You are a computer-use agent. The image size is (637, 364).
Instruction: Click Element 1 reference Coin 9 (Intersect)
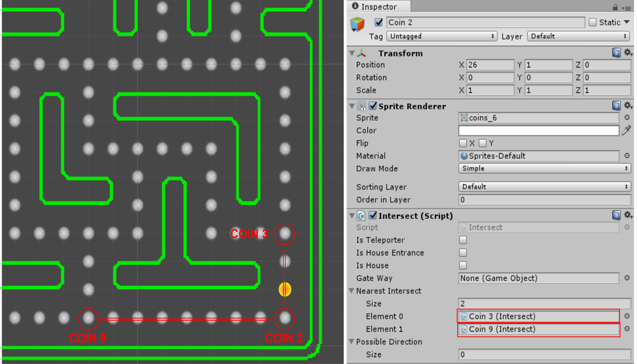[539, 329]
